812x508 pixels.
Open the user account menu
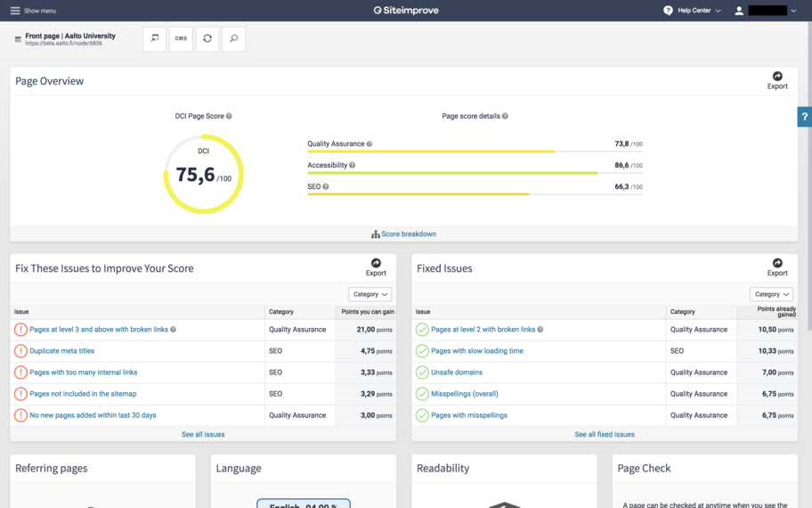click(x=766, y=11)
